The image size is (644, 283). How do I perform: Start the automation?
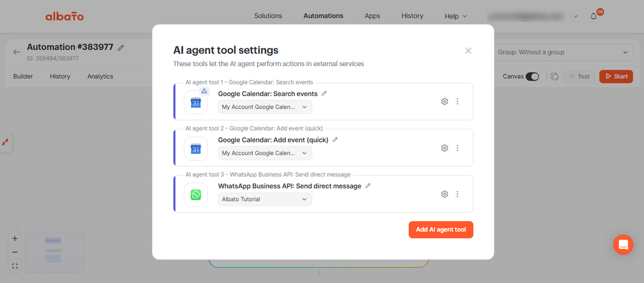[616, 76]
